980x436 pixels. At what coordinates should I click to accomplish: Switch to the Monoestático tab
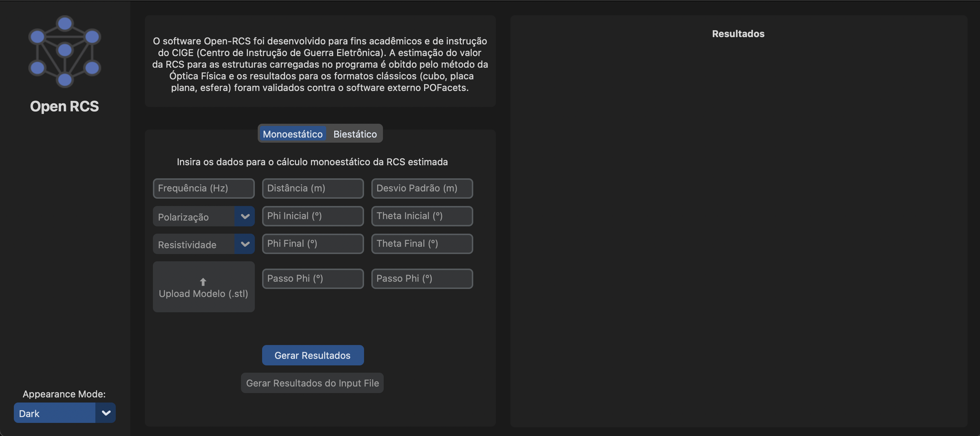[x=292, y=134]
